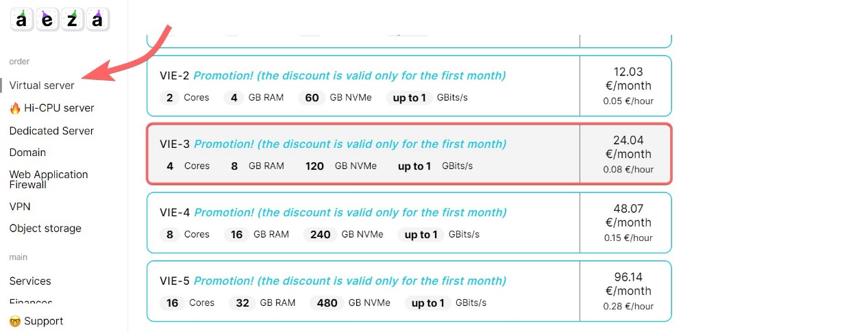Click the aeza logo

tap(60, 20)
